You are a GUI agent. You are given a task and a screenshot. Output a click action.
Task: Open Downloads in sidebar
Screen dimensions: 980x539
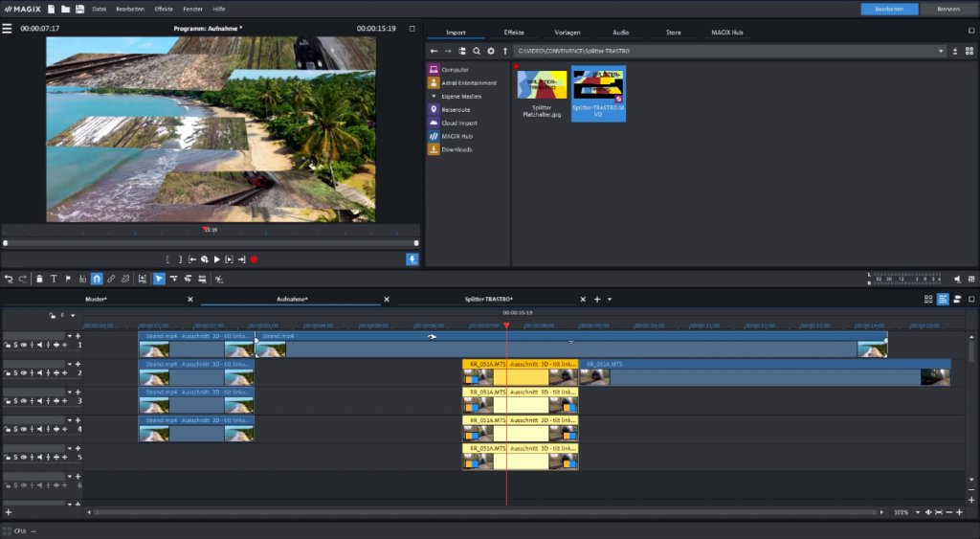[x=457, y=149]
